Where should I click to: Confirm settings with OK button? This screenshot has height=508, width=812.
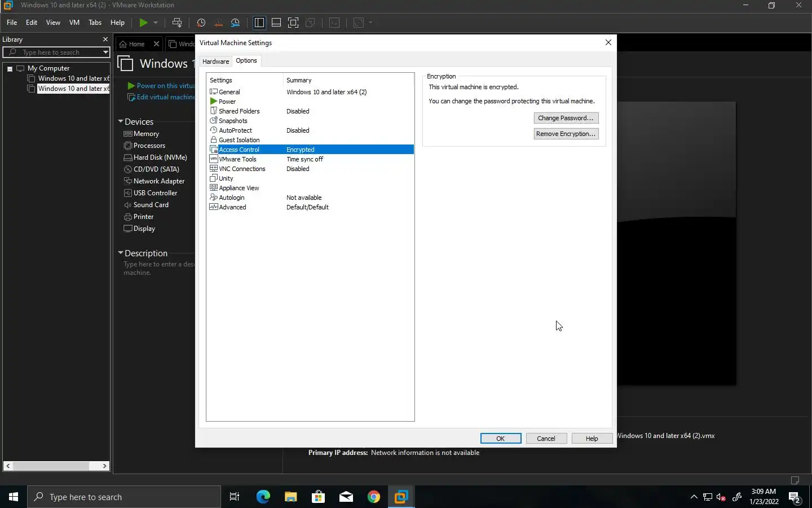click(x=501, y=439)
